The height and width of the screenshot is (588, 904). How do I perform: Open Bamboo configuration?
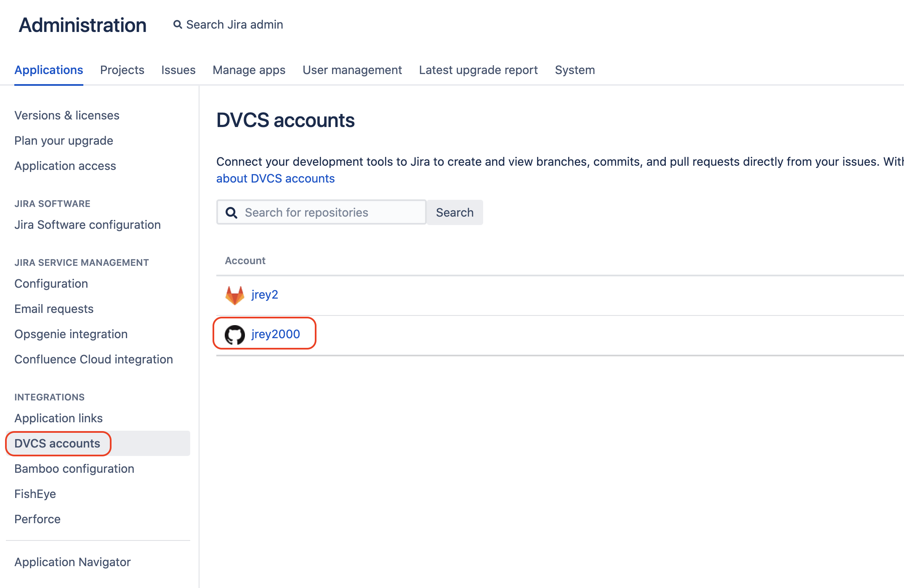[x=74, y=469]
